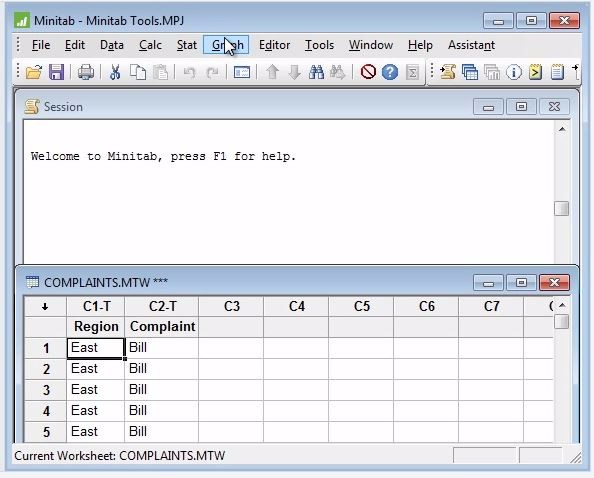Select the C7 column header
This screenshot has height=478, width=594.
pos(491,306)
